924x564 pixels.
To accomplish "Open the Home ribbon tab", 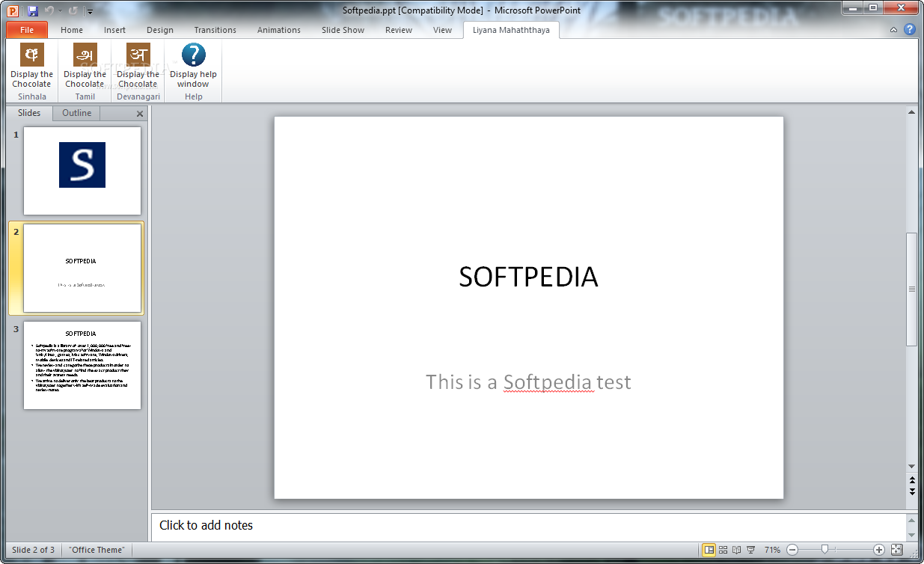I will click(x=72, y=30).
